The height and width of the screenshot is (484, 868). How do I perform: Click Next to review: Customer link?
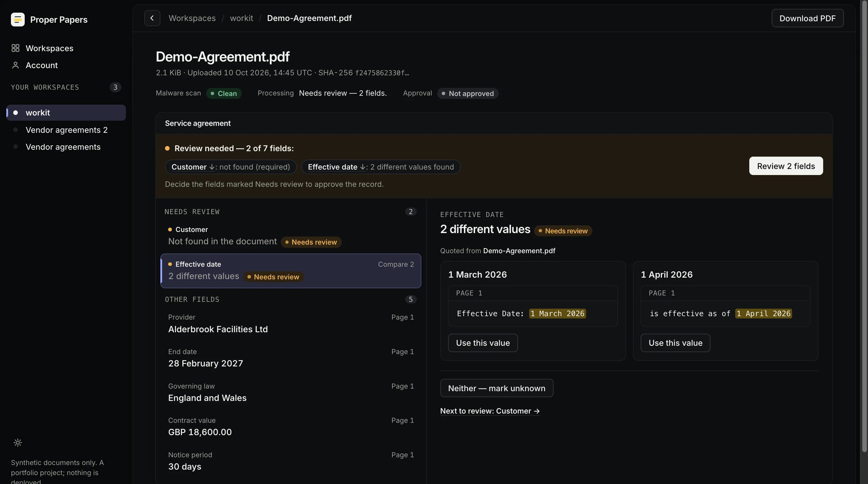[490, 411]
